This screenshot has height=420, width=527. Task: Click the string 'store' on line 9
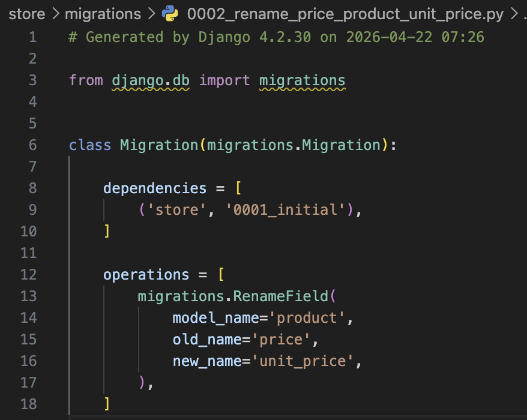pos(176,209)
